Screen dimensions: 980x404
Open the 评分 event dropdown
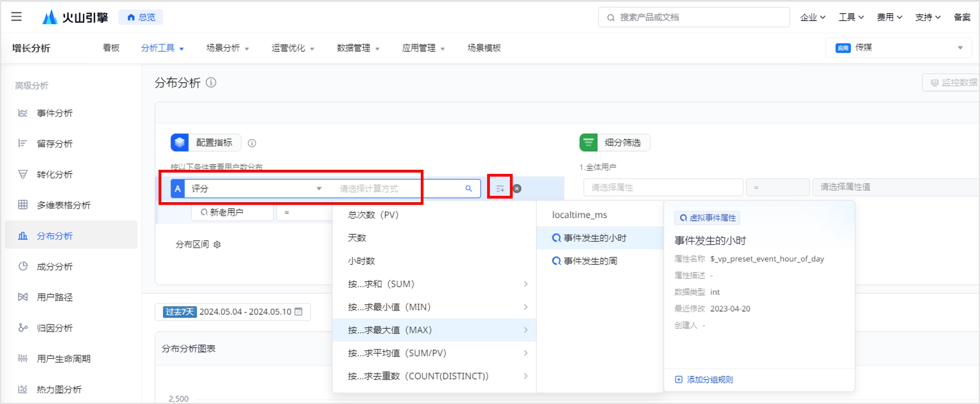[256, 189]
